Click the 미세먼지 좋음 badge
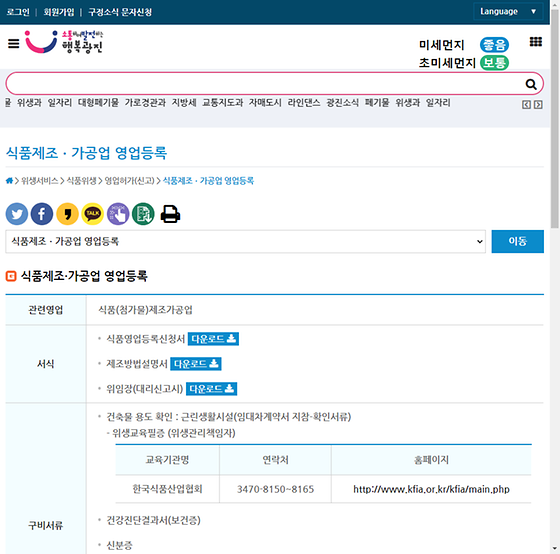 tap(494, 45)
